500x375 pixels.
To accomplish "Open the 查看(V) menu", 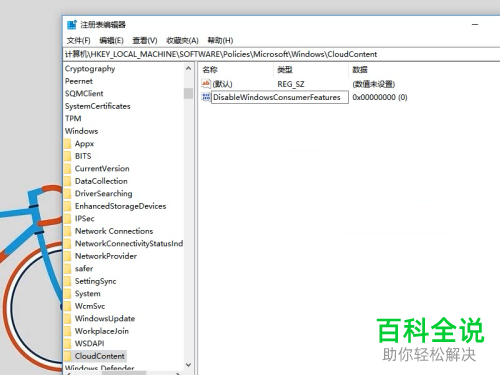I will click(x=145, y=41).
